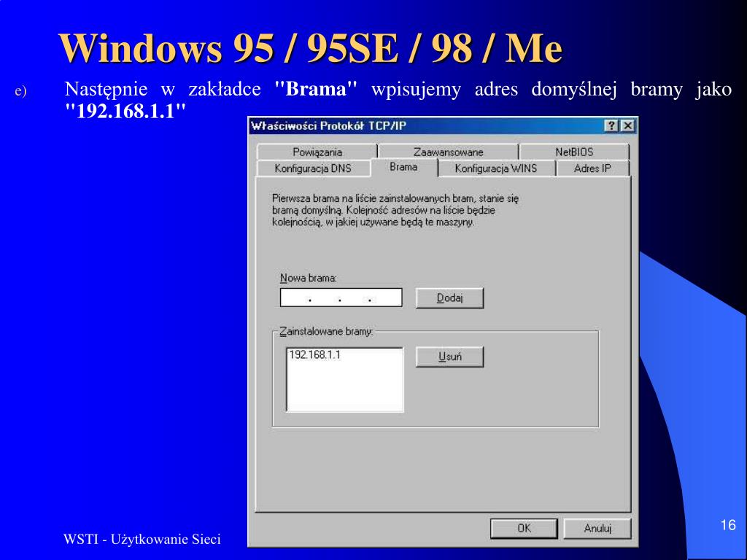Viewport: 747px width, 560px height.
Task: Close the TCP/IP properties dialog
Action: [628, 125]
